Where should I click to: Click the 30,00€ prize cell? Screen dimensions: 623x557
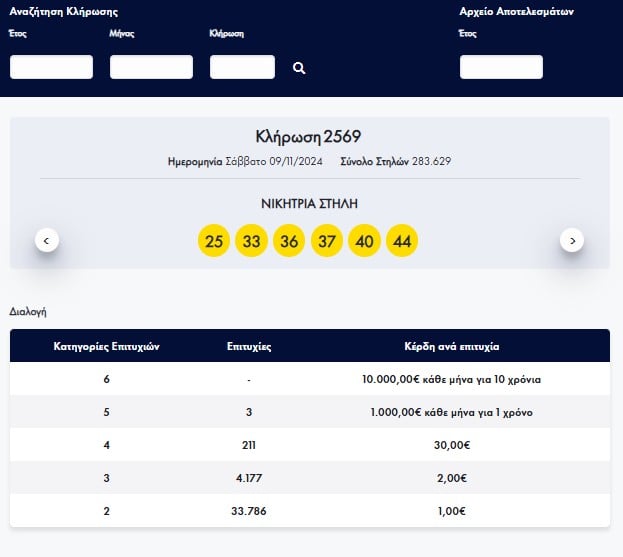pos(452,445)
